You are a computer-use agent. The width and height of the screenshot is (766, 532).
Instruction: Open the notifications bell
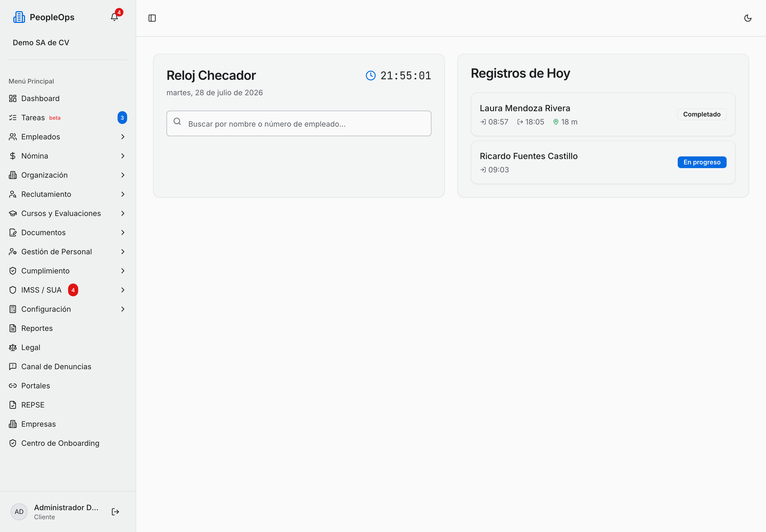(114, 17)
